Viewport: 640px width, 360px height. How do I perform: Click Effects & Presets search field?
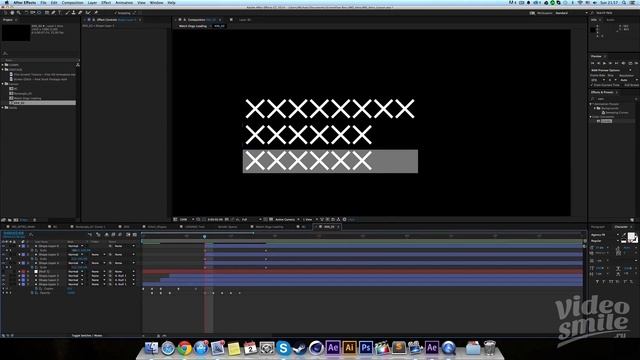[x=614, y=99]
